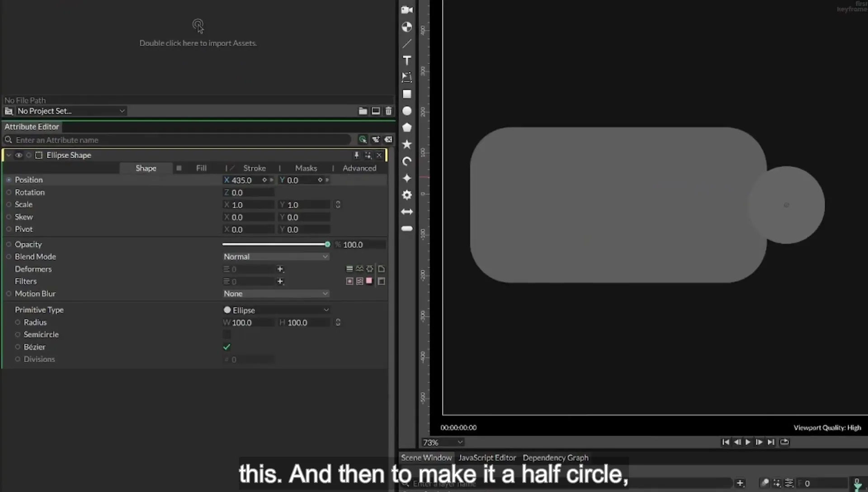The height and width of the screenshot is (492, 868).
Task: Enable the Semicircle checkbox
Action: (x=227, y=335)
